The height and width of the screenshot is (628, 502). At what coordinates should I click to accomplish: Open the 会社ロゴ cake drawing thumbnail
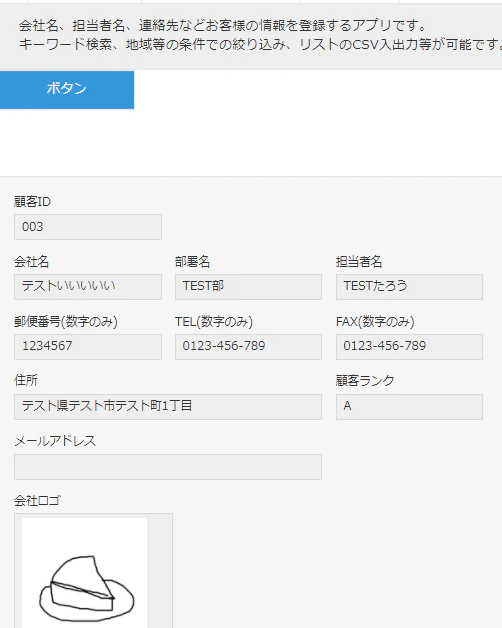click(85, 573)
